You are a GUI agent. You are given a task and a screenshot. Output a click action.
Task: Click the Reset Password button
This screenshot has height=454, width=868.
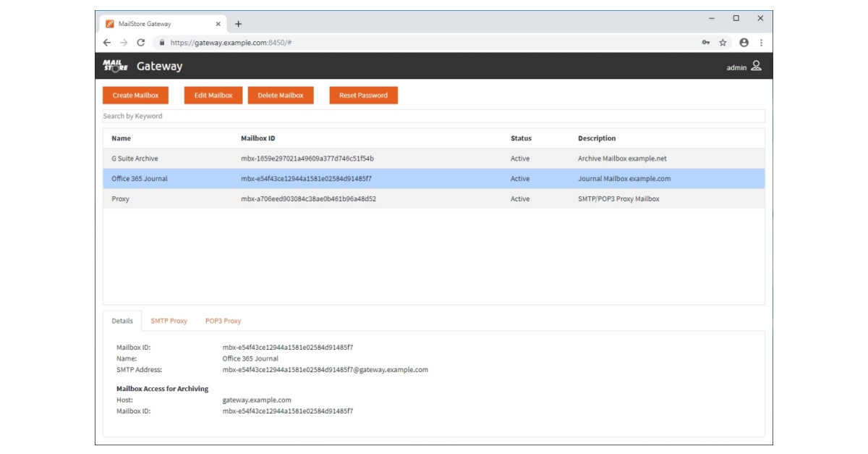(363, 96)
